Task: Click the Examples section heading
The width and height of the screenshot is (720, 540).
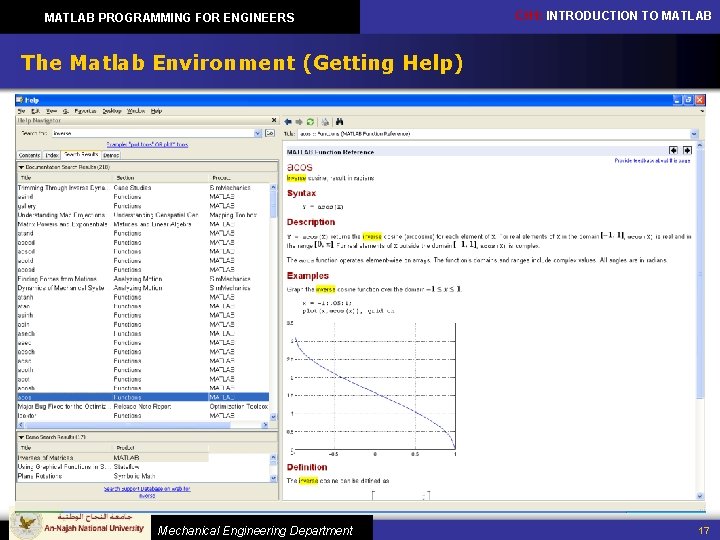Action: pyautogui.click(x=308, y=276)
